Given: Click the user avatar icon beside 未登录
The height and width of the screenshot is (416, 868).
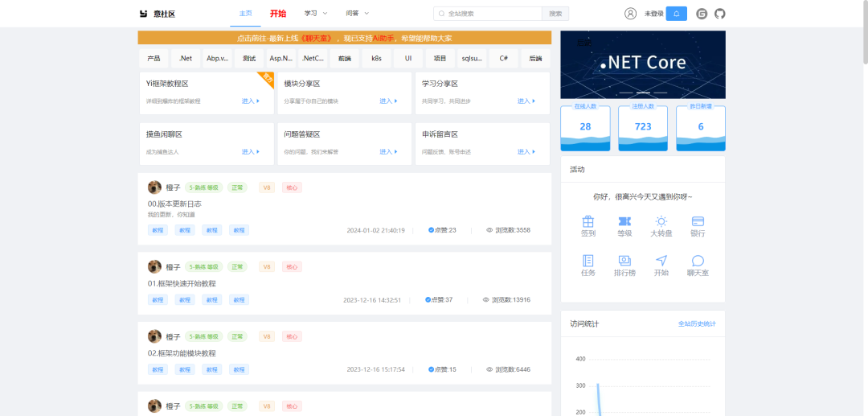Looking at the screenshot, I should click(630, 14).
